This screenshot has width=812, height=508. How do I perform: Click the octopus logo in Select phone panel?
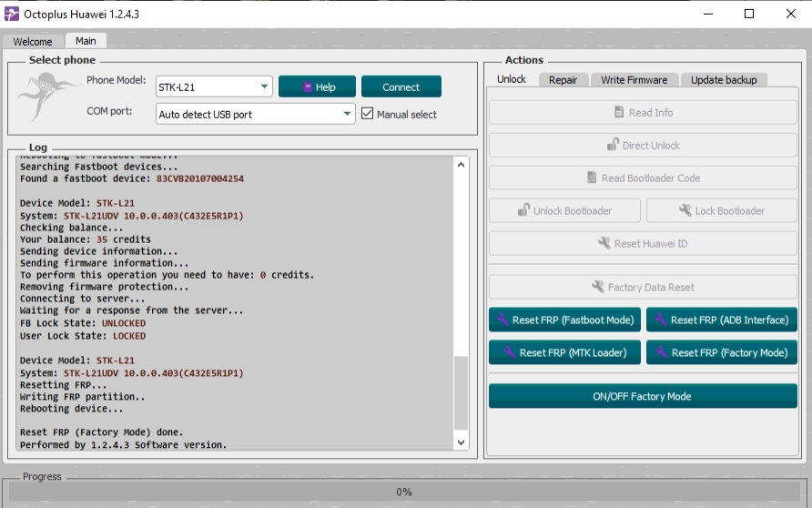47,97
